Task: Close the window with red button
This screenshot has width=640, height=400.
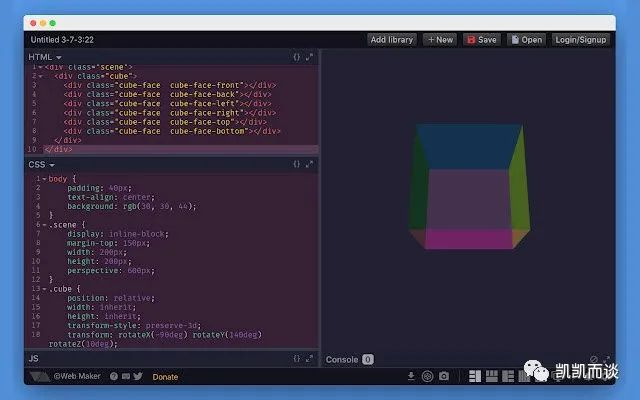Action: tap(33, 23)
